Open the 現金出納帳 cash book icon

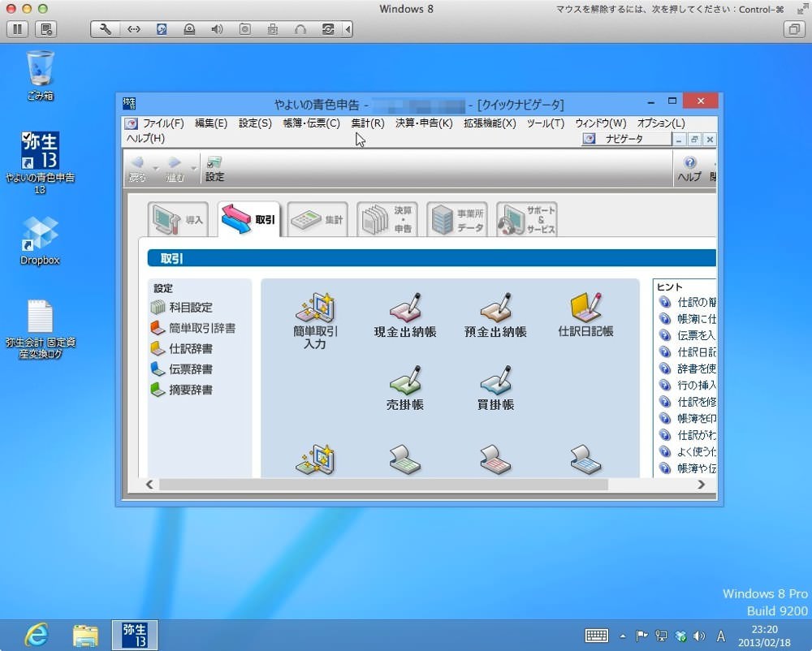(405, 316)
